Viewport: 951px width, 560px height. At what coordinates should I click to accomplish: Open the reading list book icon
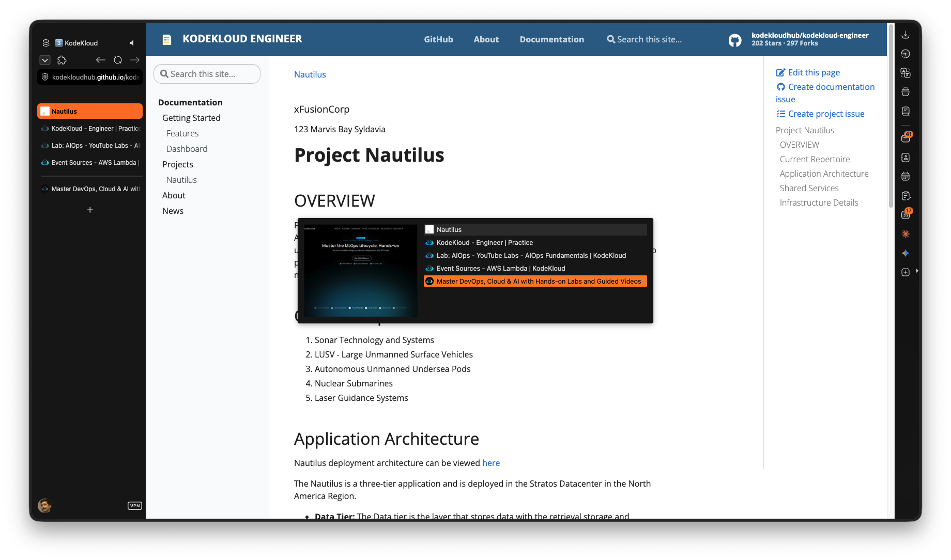pos(906,111)
